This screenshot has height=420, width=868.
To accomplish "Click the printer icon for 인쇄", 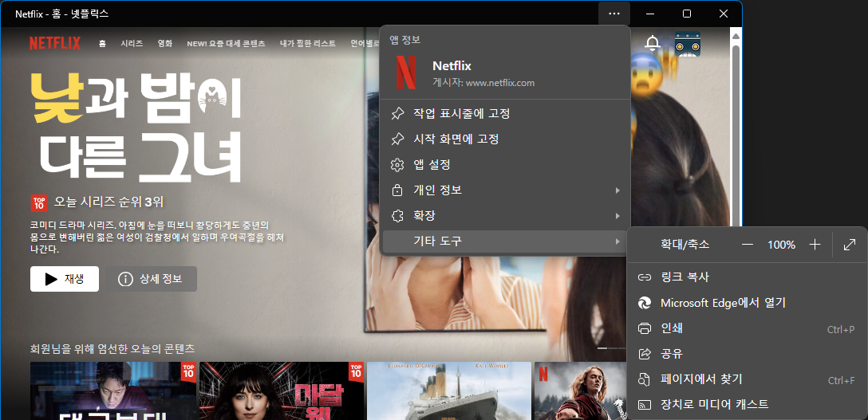I will [644, 328].
